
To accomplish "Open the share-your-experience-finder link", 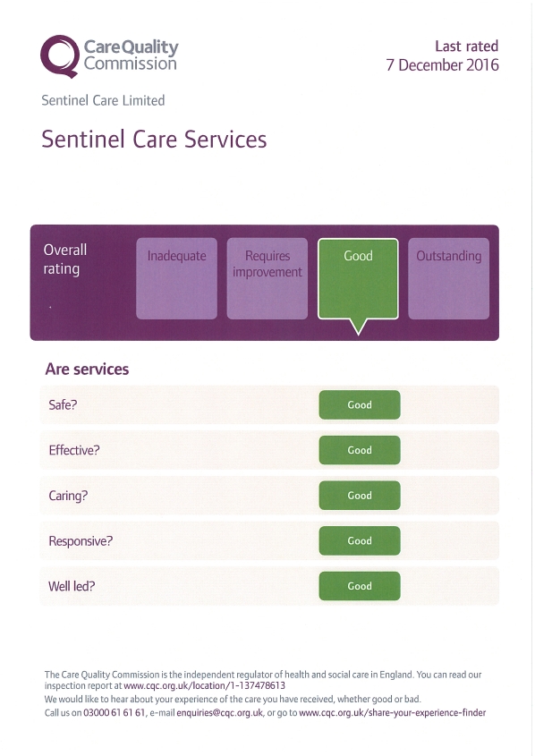I will (x=393, y=712).
